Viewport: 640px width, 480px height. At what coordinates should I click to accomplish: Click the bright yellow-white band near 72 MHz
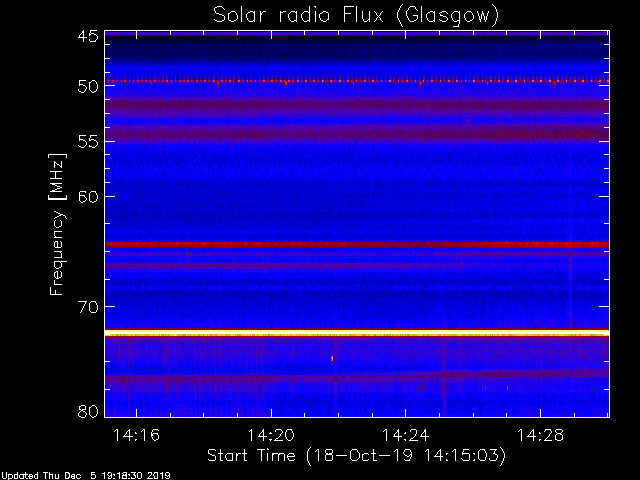[x=357, y=333]
